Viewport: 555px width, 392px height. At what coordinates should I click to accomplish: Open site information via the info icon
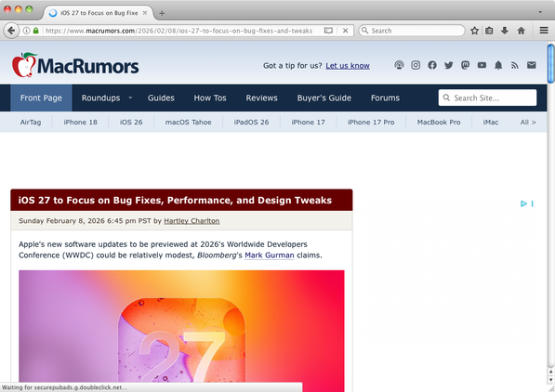pos(27,31)
